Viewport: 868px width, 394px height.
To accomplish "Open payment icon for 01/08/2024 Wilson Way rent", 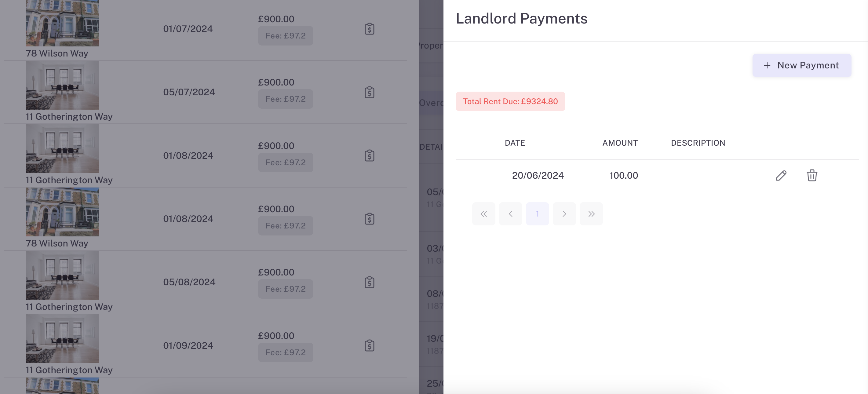I will [369, 219].
